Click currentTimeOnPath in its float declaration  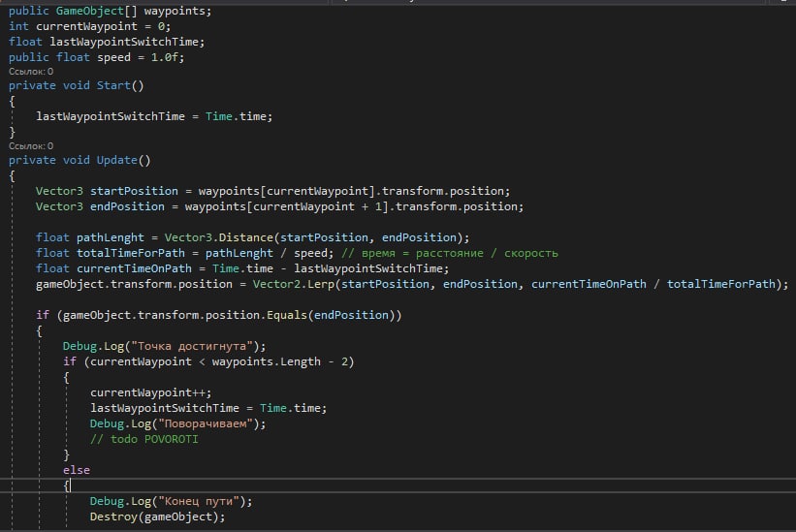[134, 268]
